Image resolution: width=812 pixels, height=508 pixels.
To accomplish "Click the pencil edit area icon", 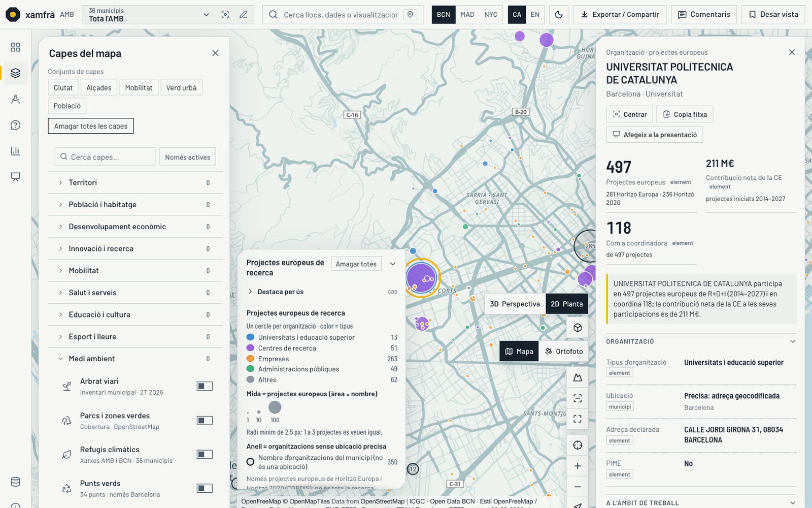I will [x=244, y=15].
